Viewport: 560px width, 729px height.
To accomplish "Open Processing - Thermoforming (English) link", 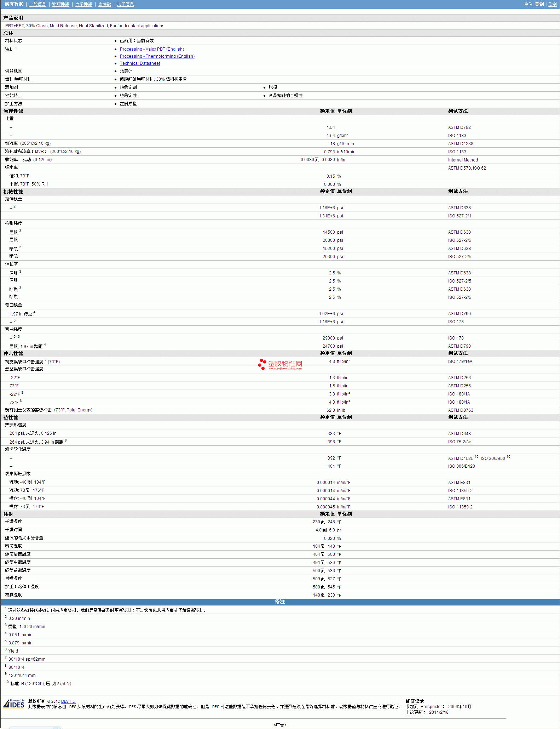I will [157, 56].
